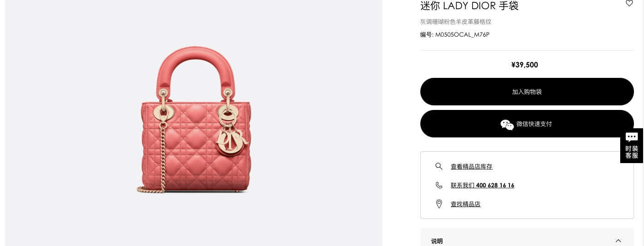Add bag to wishlist with heart icon
The height and width of the screenshot is (246, 644).
click(629, 3)
